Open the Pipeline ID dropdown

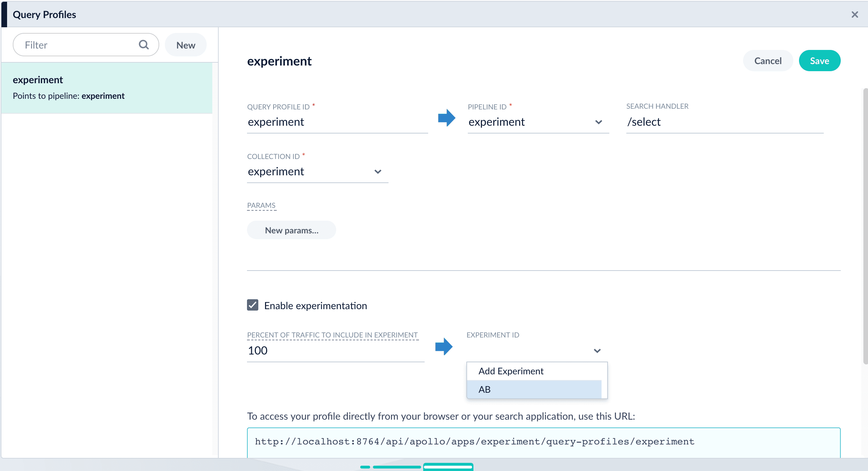[538, 122]
